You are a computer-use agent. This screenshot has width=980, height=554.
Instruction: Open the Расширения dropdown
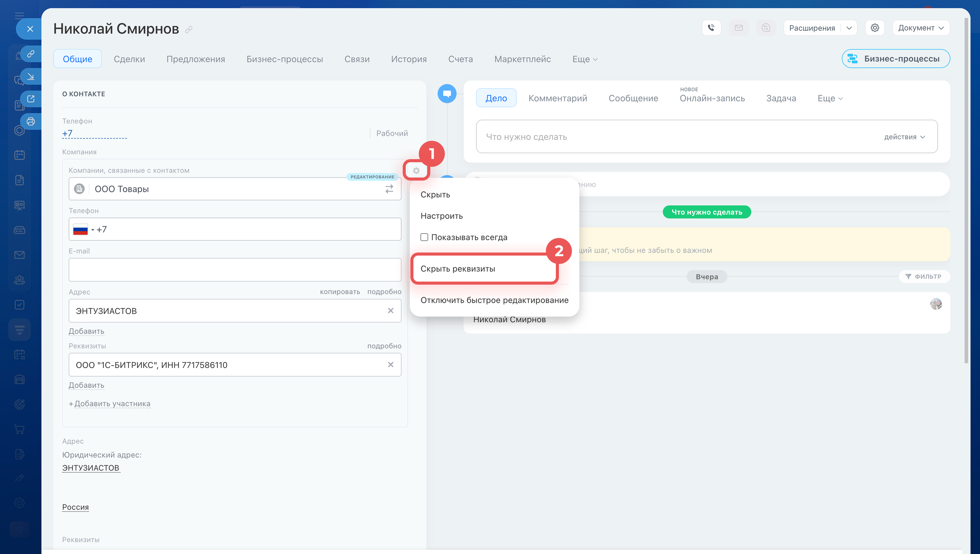[x=849, y=28]
